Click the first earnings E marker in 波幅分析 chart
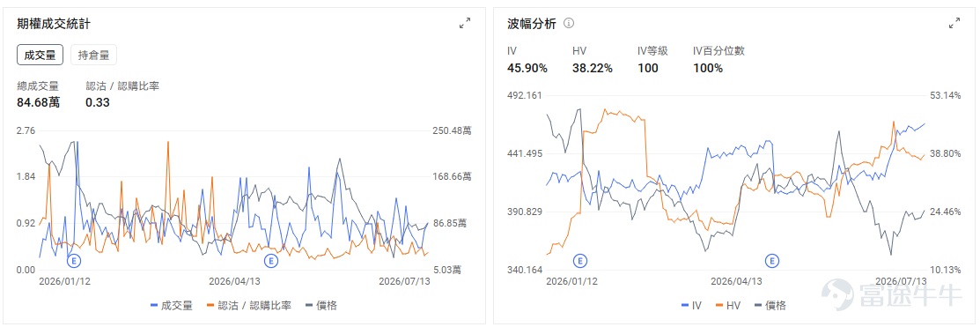The image size is (980, 327). point(580,260)
